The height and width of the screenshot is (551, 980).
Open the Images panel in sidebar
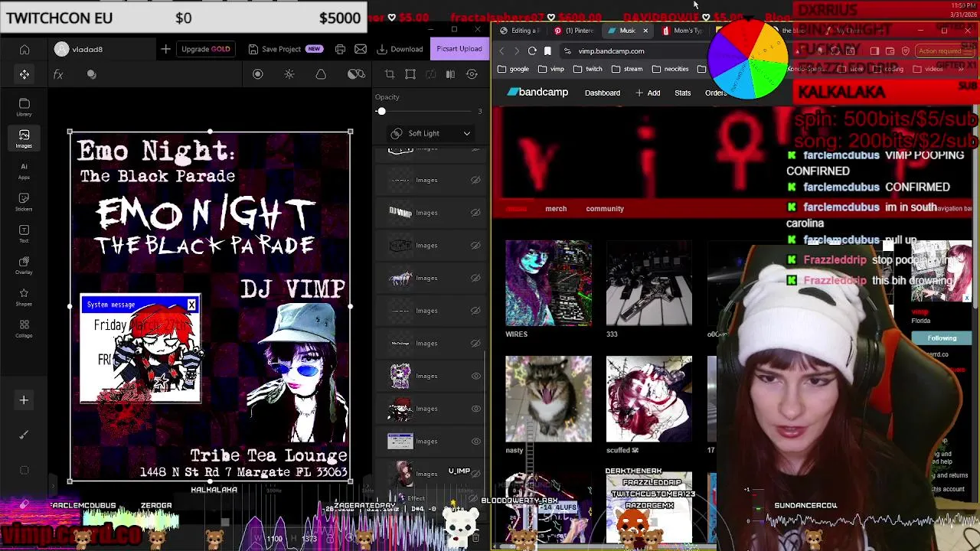click(24, 139)
